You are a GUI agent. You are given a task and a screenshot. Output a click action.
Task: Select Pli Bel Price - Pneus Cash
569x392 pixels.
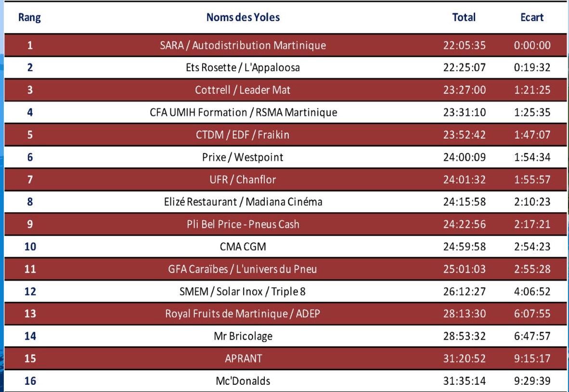pyautogui.click(x=243, y=225)
